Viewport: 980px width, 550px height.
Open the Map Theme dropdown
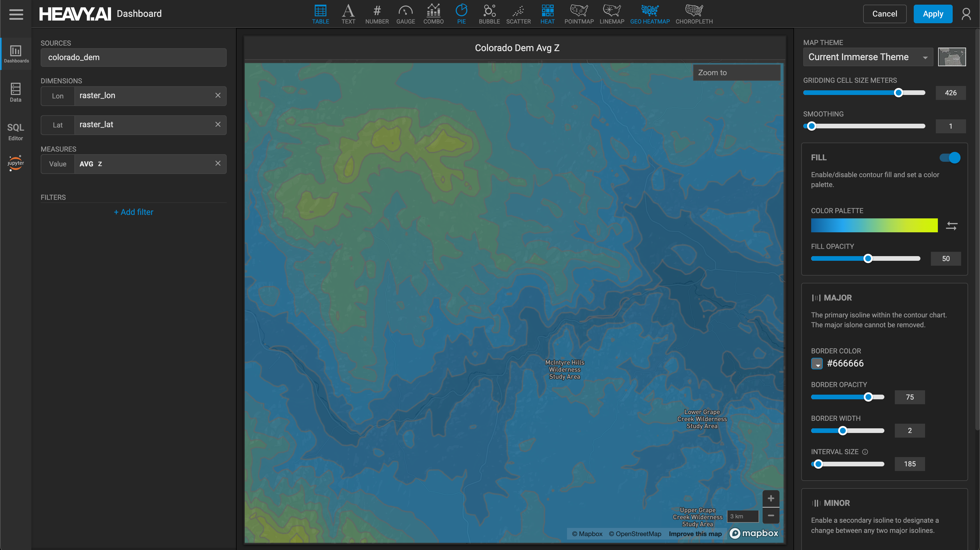pyautogui.click(x=868, y=57)
